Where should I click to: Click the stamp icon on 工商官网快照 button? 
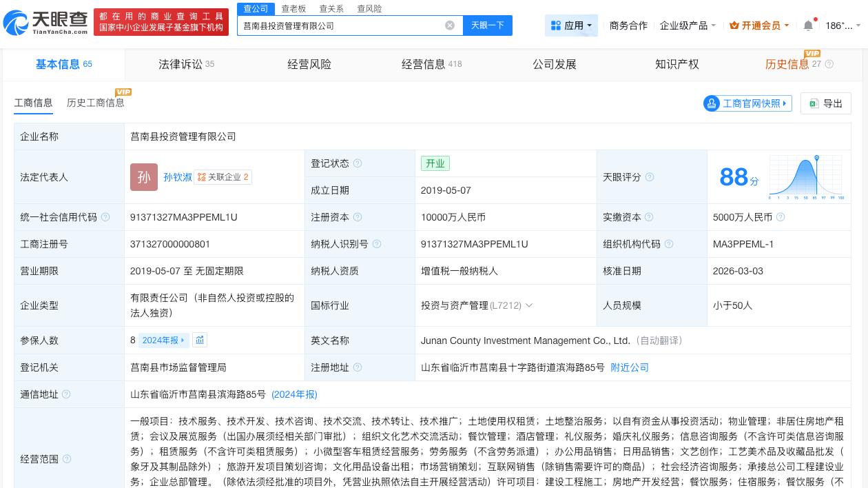(712, 103)
